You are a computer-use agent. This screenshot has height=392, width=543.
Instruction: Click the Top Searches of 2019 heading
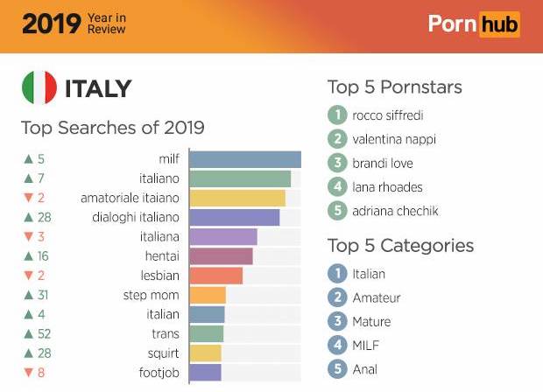pyautogui.click(x=113, y=128)
